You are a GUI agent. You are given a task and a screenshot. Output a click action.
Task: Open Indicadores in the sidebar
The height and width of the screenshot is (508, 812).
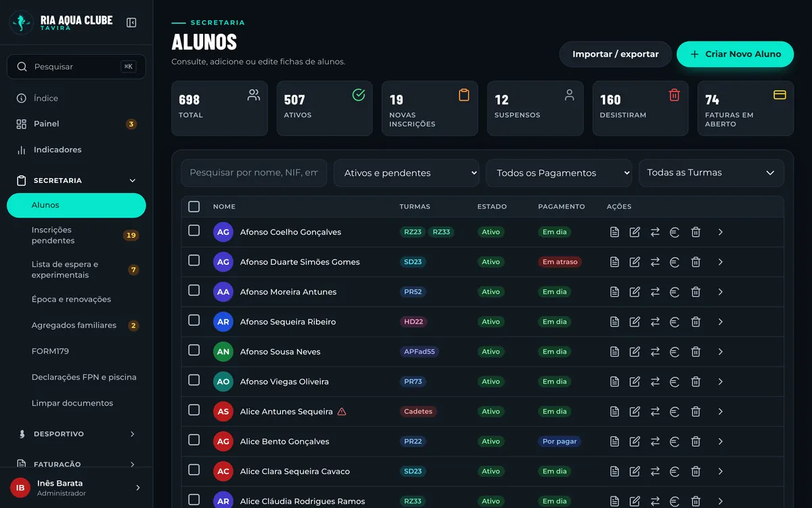(x=76, y=150)
